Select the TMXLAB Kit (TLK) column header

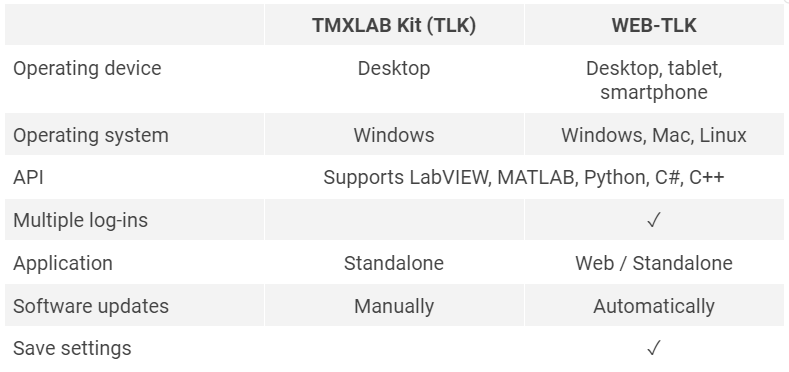[x=394, y=25]
